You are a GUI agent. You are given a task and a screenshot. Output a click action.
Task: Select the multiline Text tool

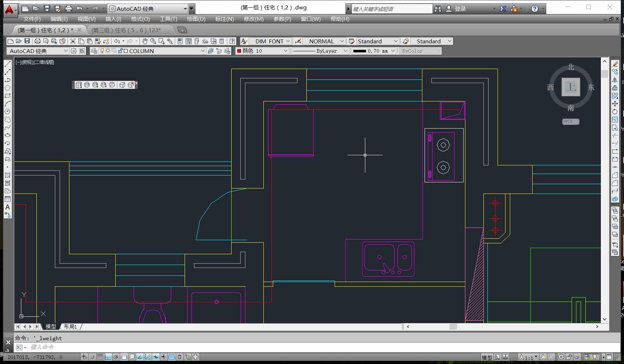(8, 207)
